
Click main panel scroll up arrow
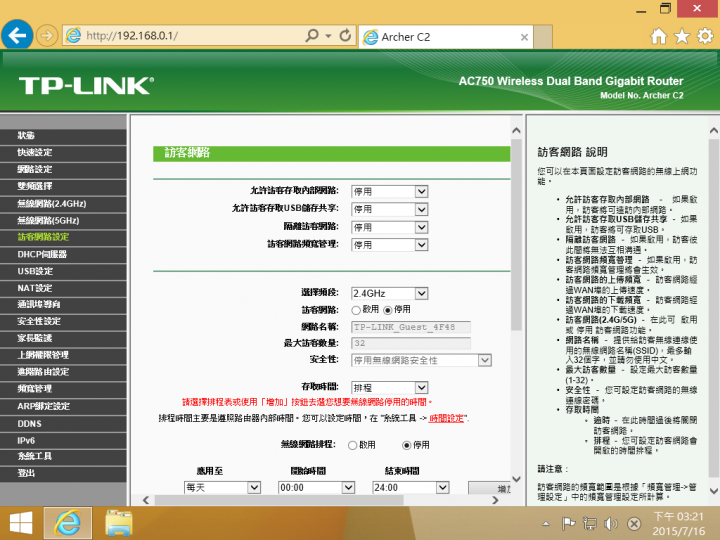pos(516,131)
